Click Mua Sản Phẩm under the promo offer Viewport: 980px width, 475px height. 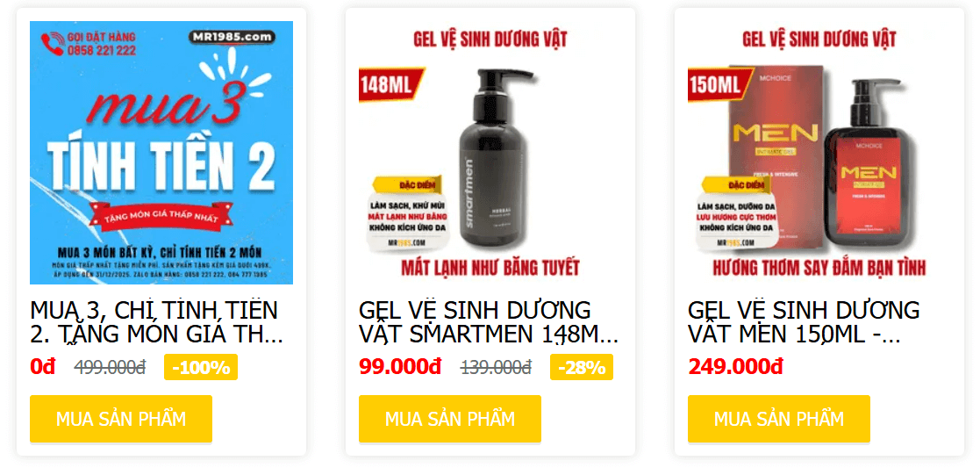121,419
